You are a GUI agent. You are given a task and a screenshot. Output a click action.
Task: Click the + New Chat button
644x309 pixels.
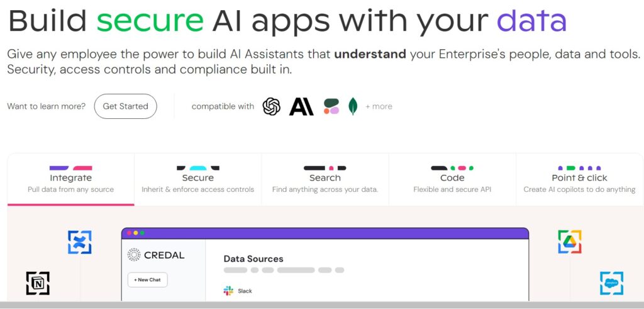(x=147, y=280)
